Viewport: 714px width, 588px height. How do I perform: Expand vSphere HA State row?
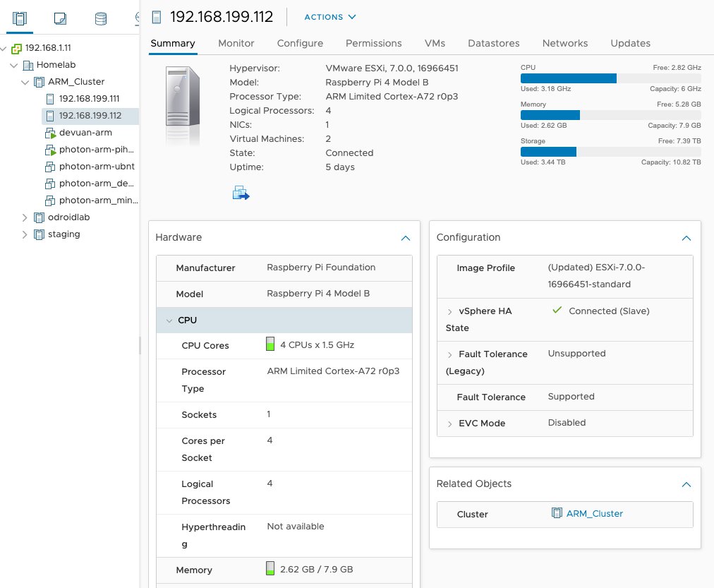[x=449, y=311]
